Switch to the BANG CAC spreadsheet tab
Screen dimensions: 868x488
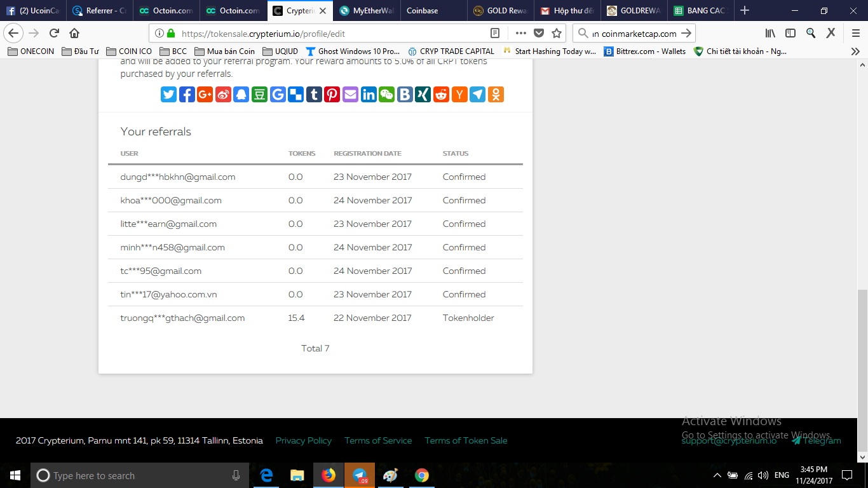pyautogui.click(x=700, y=11)
